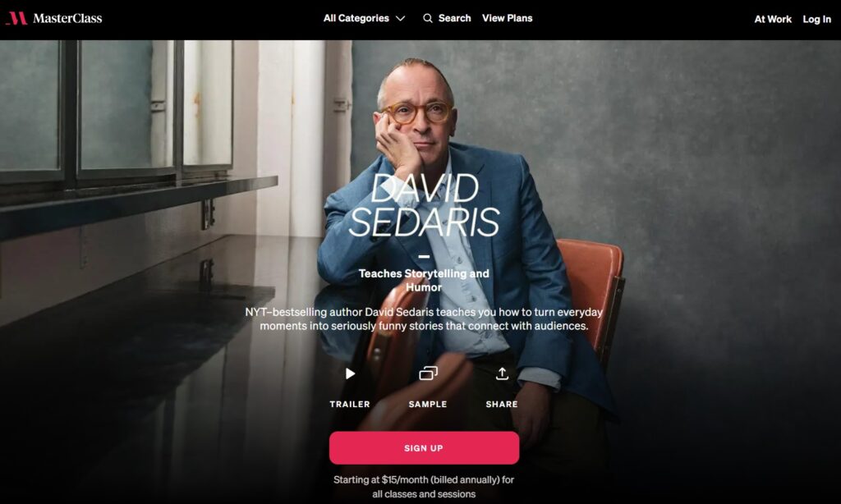
Task: Click the $15/month pricing note
Action: pos(424,487)
